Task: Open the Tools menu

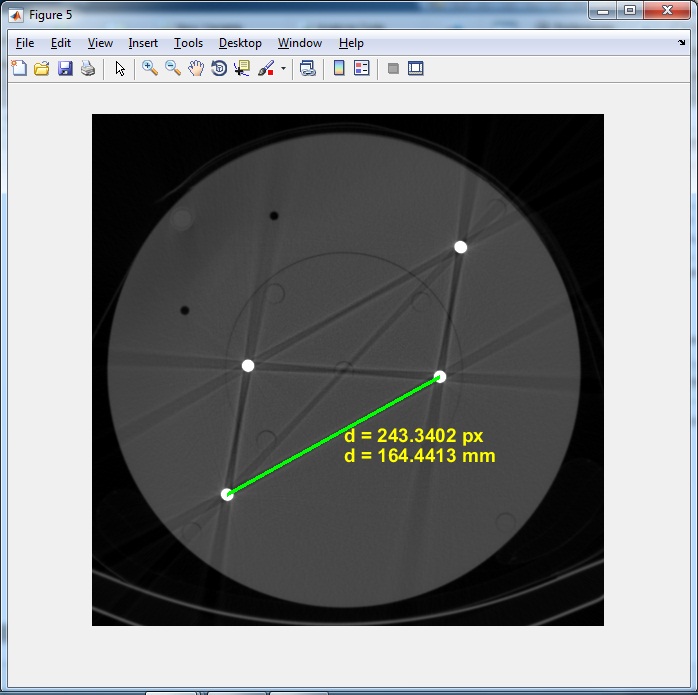Action: (x=188, y=43)
